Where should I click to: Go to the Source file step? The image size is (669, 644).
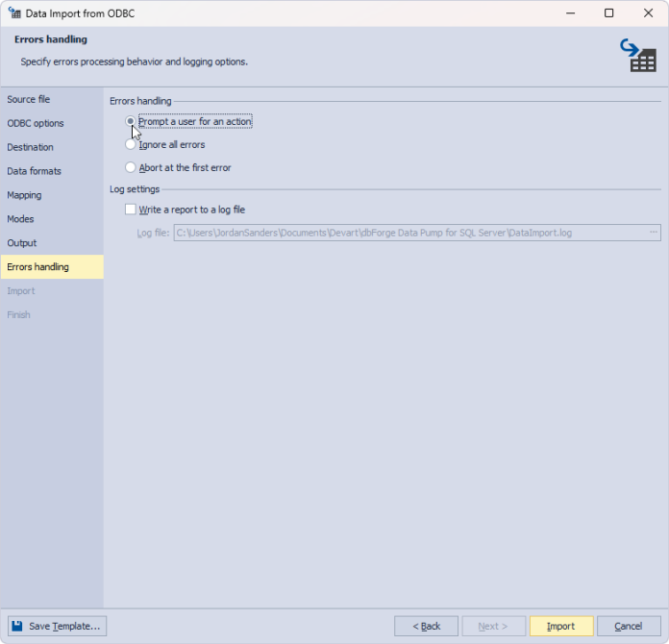[52, 99]
